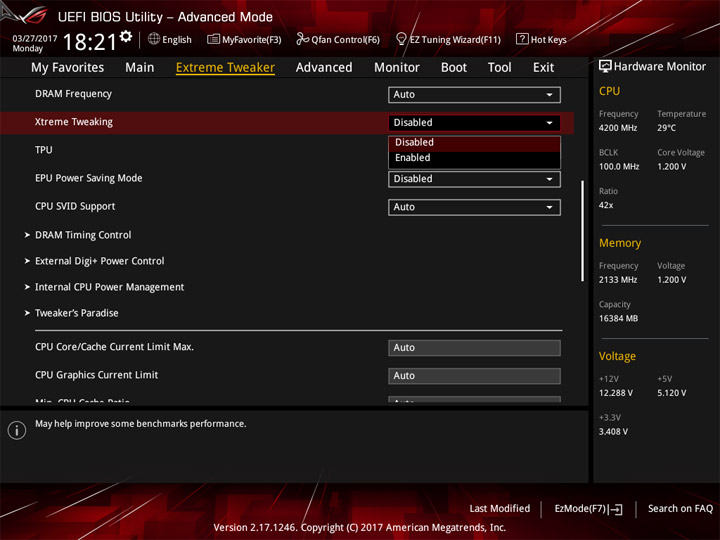This screenshot has height=540, width=720.
Task: Click CPU frequency value 4200 MHz
Action: [618, 128]
